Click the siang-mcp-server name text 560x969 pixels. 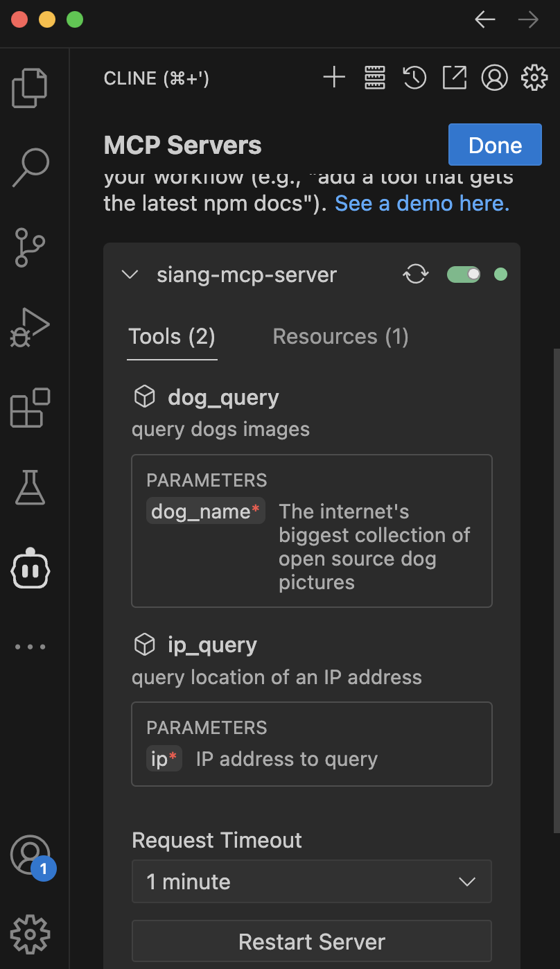(x=247, y=275)
